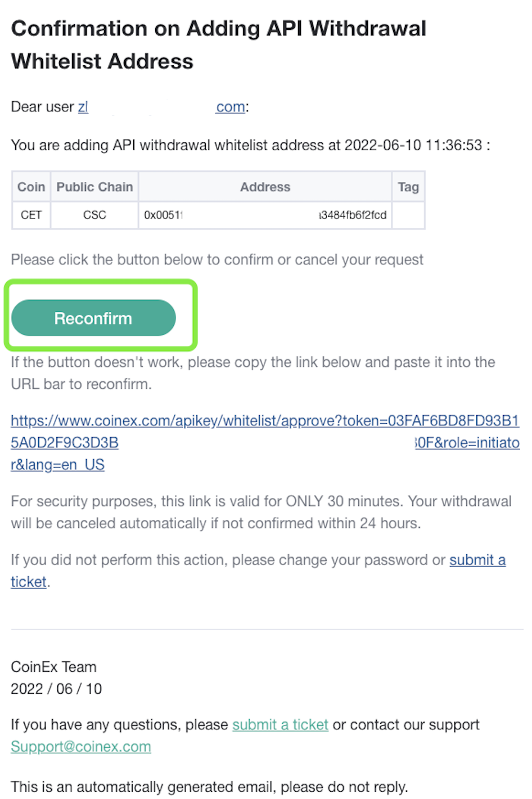Click the Tag column header
532x799 pixels.
coord(408,187)
